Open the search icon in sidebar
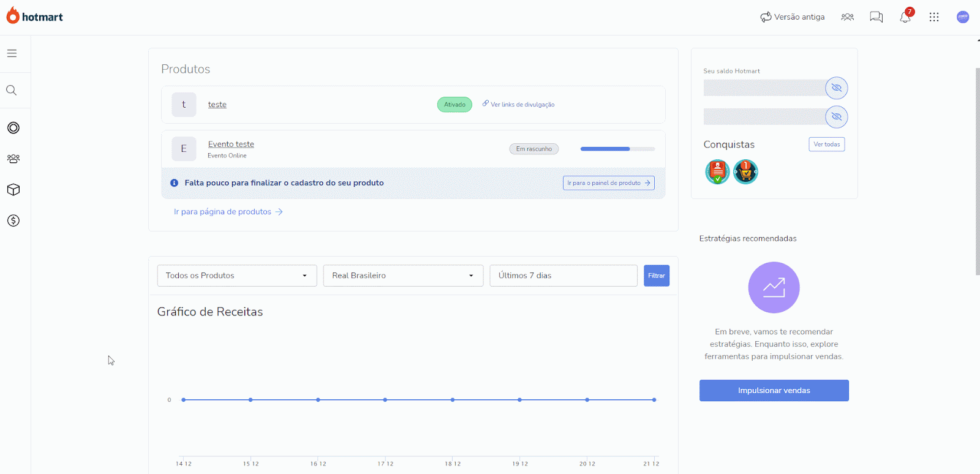The image size is (980, 474). tap(12, 91)
